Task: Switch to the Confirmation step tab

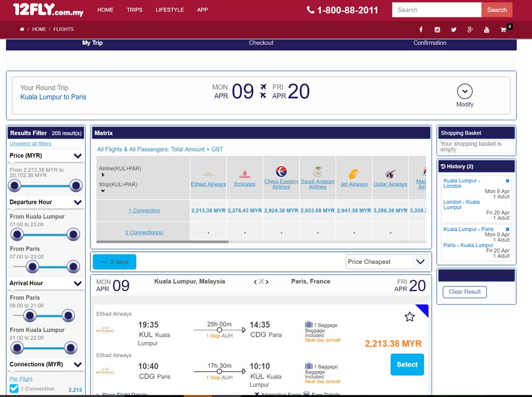Action: coord(430,43)
